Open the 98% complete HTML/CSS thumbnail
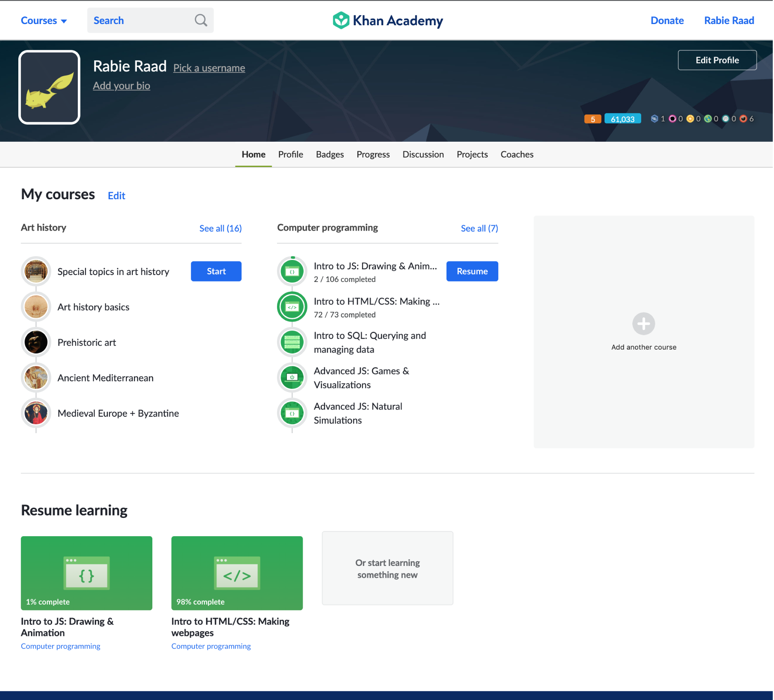The image size is (774, 700). [237, 573]
